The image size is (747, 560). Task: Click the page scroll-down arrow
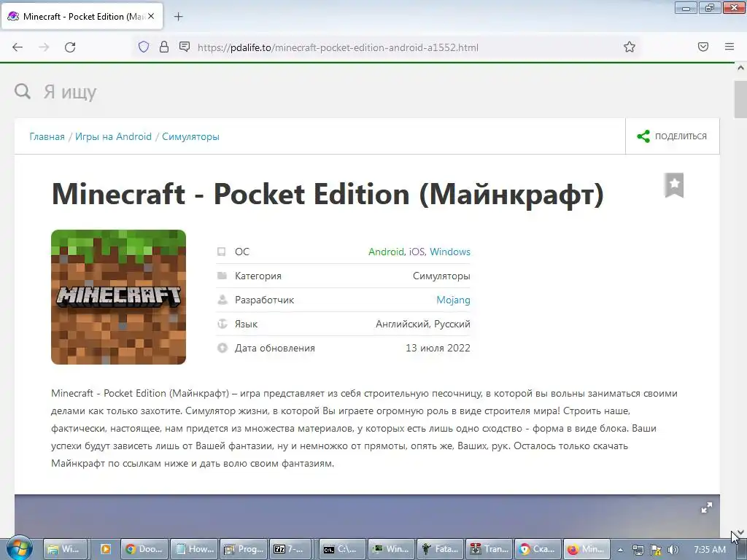740,532
